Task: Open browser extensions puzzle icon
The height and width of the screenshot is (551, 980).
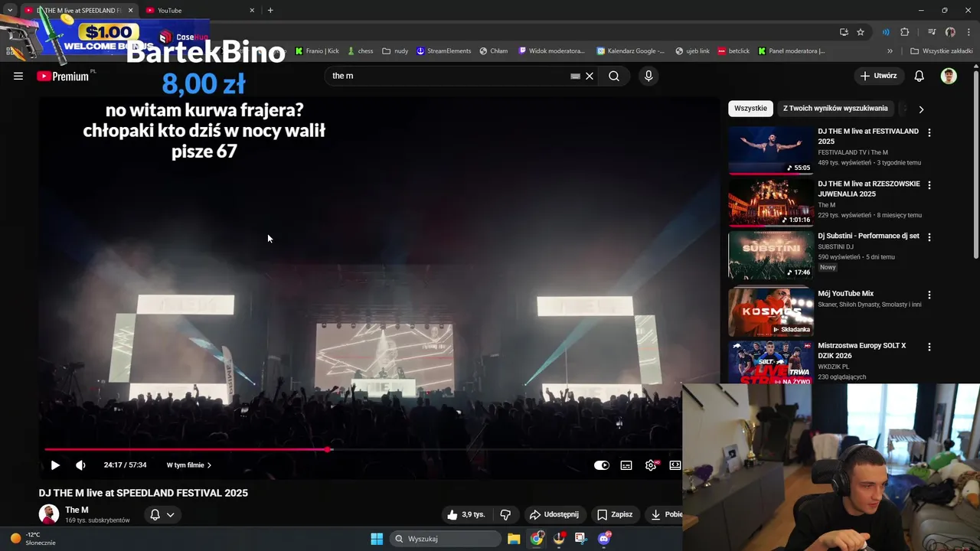Action: [905, 32]
